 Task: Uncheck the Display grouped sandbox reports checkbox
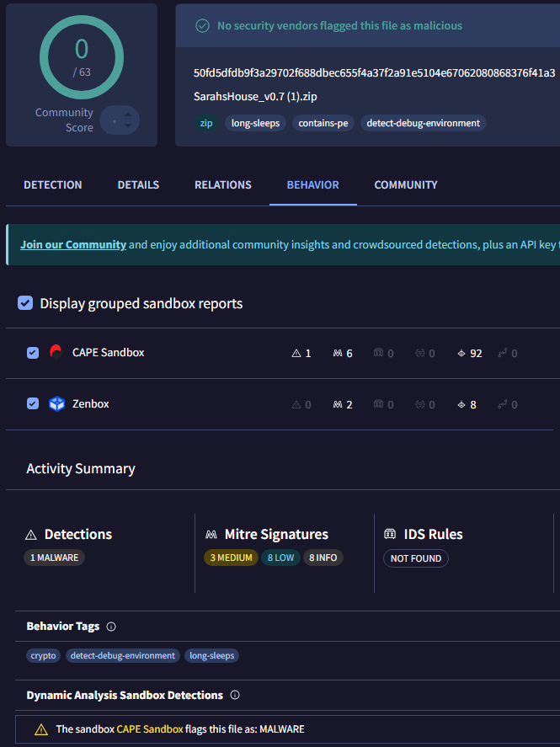[25, 303]
